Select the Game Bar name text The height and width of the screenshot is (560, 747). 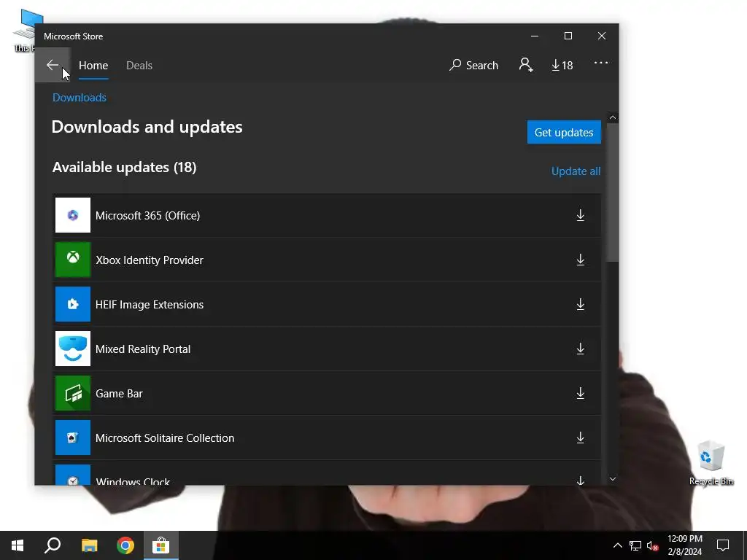(x=119, y=393)
